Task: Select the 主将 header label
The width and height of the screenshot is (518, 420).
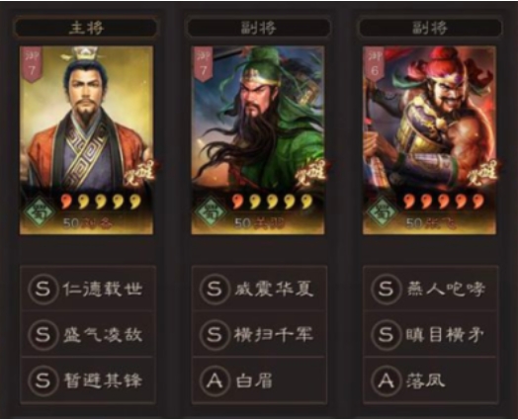Action: (x=86, y=28)
